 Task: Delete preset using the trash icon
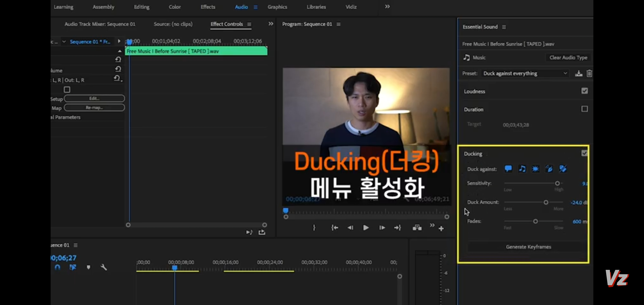(589, 73)
